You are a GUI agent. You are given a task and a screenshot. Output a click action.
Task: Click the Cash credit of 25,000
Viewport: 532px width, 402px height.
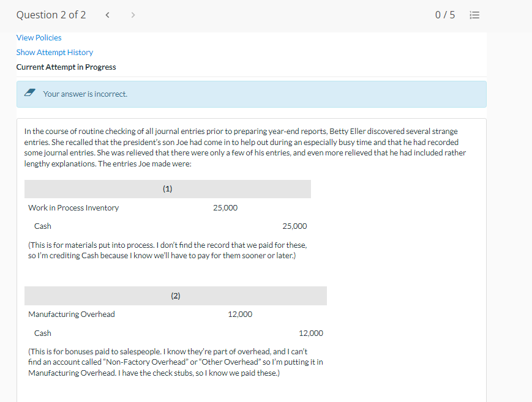(294, 226)
